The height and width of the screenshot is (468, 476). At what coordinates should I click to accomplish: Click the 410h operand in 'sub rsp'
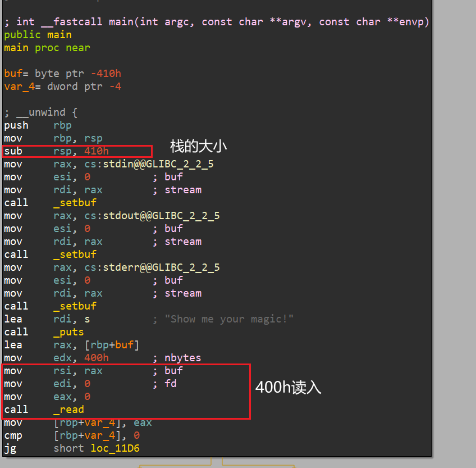97,151
